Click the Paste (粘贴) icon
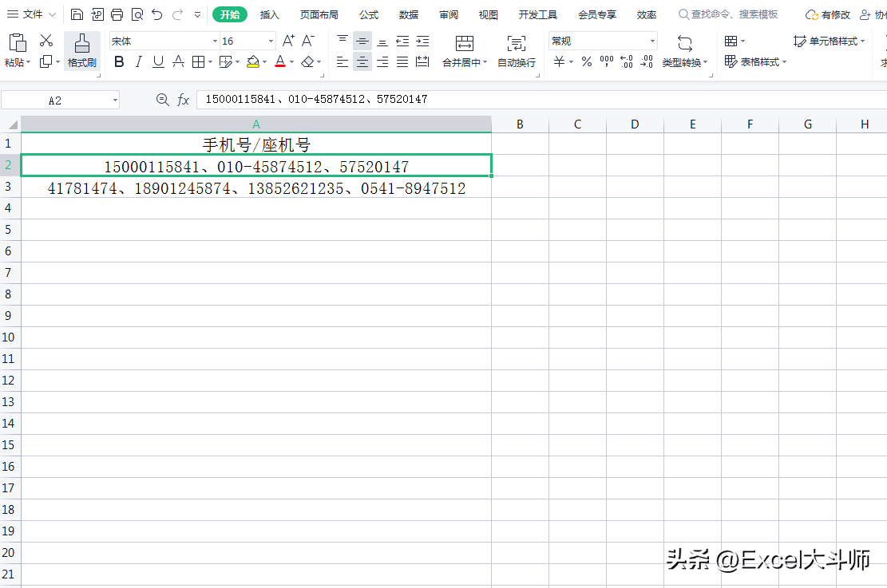Viewport: 887px width, 588px height. click(17, 43)
